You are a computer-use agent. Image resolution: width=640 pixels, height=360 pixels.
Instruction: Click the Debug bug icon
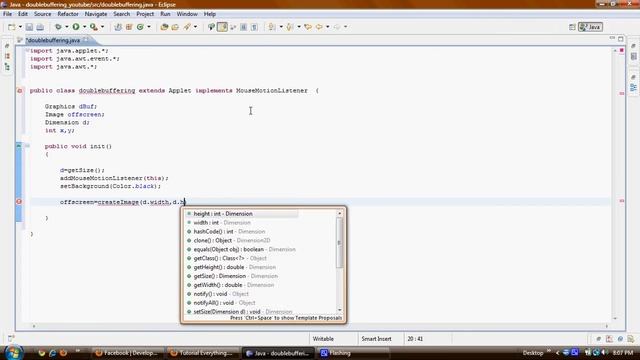pyautogui.click(x=58, y=27)
